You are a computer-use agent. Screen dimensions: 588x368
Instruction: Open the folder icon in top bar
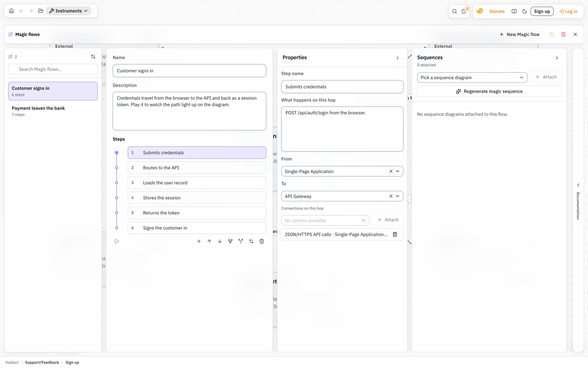41,11
